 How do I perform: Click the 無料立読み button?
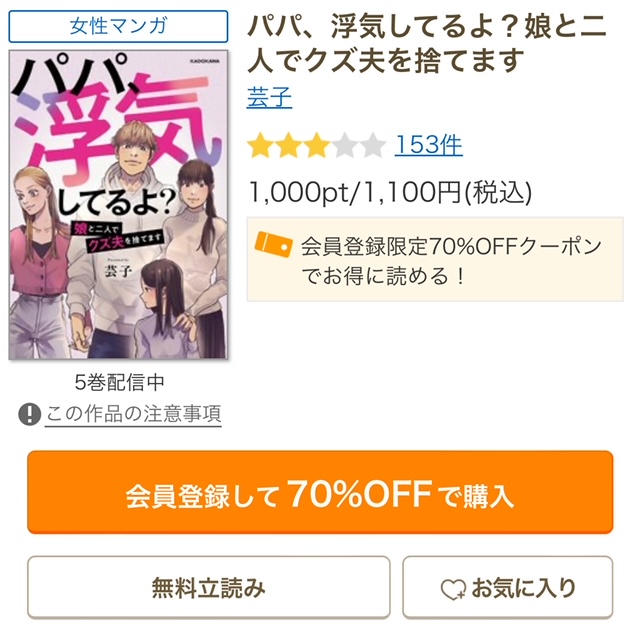[209, 587]
